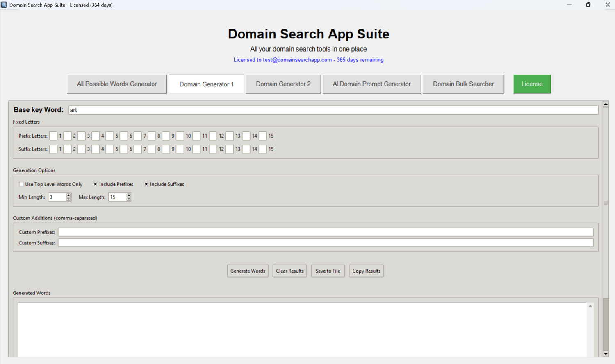This screenshot has width=615, height=364.
Task: Open the All Possible Words Generator tab
Action: click(x=117, y=84)
